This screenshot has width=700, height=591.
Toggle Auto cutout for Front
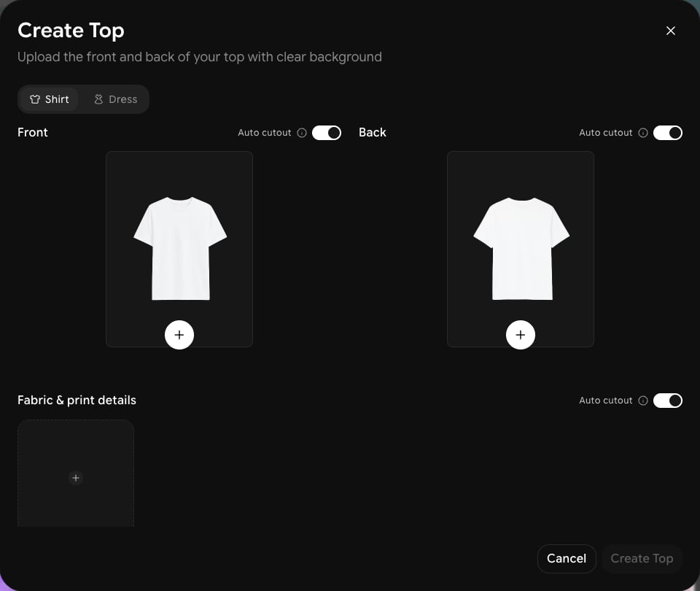[x=327, y=133]
